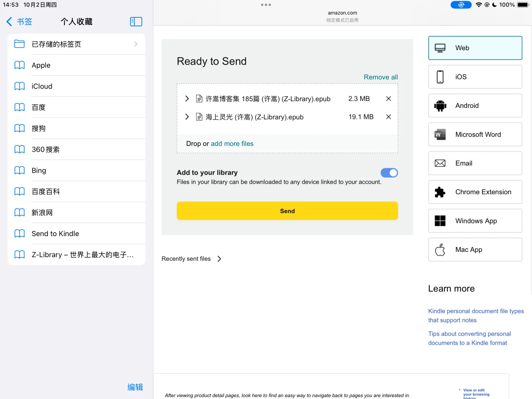This screenshot has width=532, height=399.
Task: Open the 360搜索 bookmark icon
Action: (x=19, y=149)
